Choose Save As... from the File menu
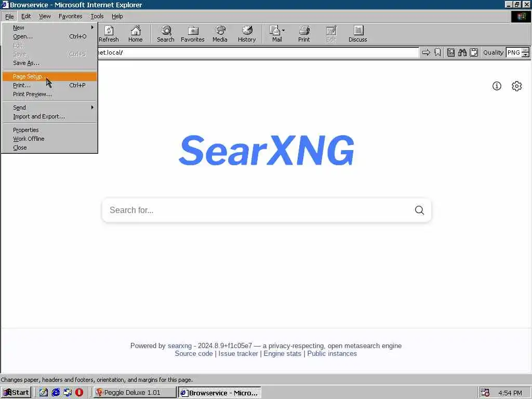The height and width of the screenshot is (399, 532). [x=50, y=63]
